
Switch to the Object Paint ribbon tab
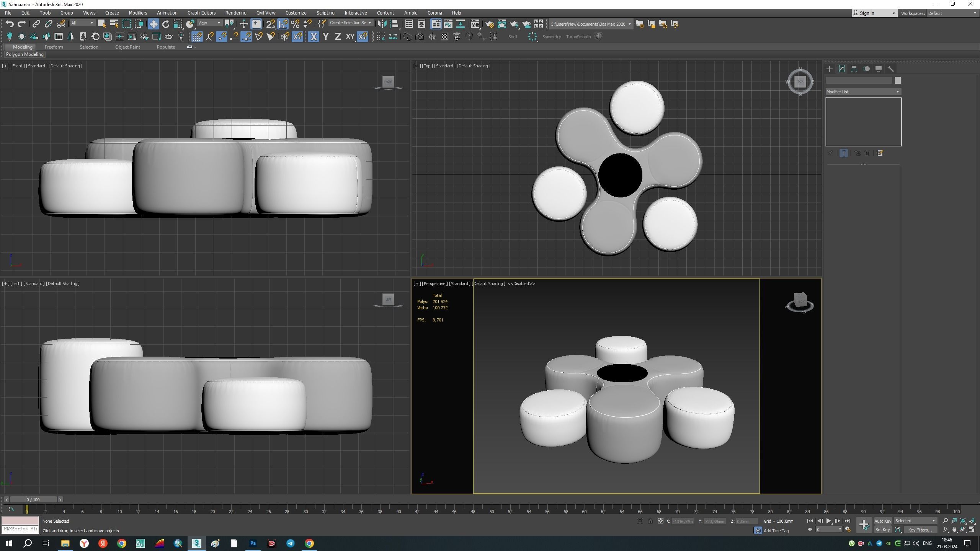click(x=127, y=47)
